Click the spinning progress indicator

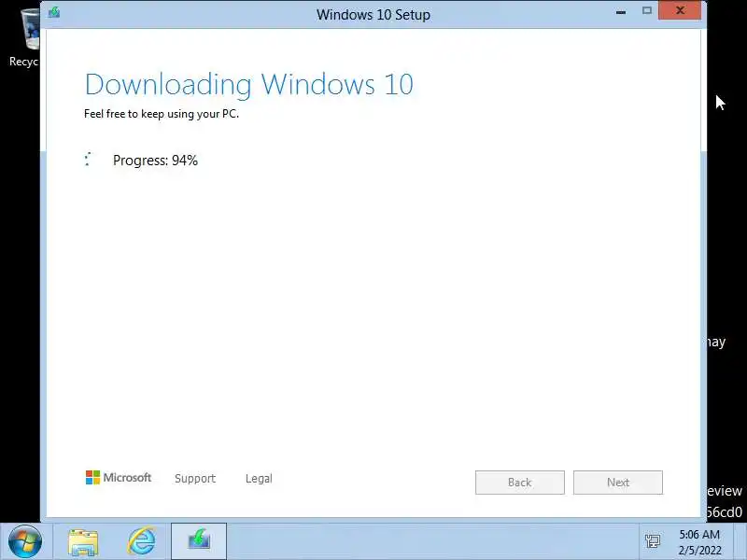pos(88,159)
